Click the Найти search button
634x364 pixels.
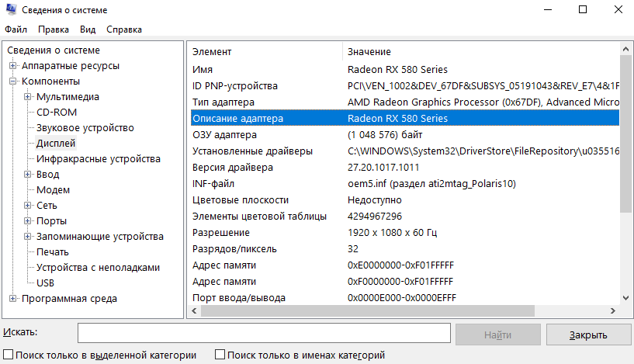[497, 335]
